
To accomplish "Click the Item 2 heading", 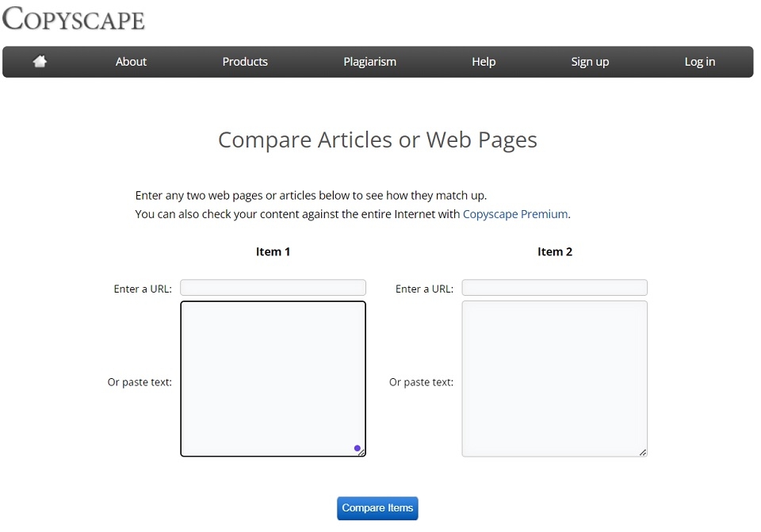I will [x=555, y=251].
